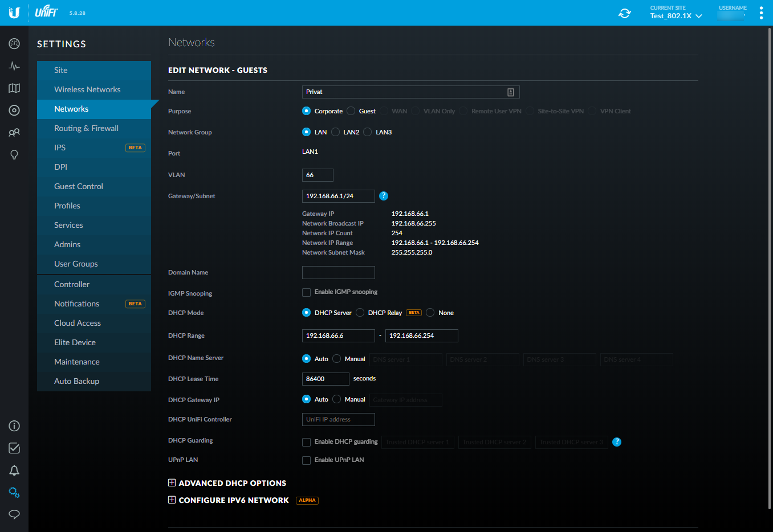Screen dimensions: 773x532
Task: Open the Dashboard icon in sidebar
Action: coord(14,44)
